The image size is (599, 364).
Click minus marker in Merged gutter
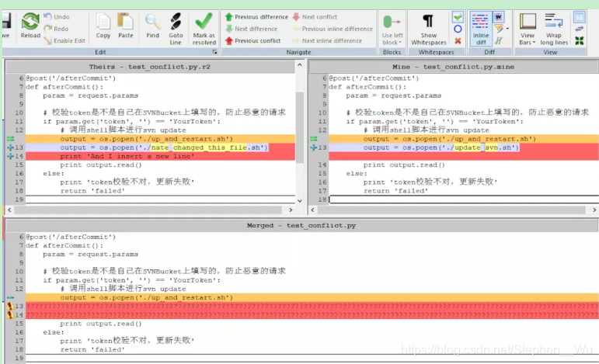click(10, 297)
